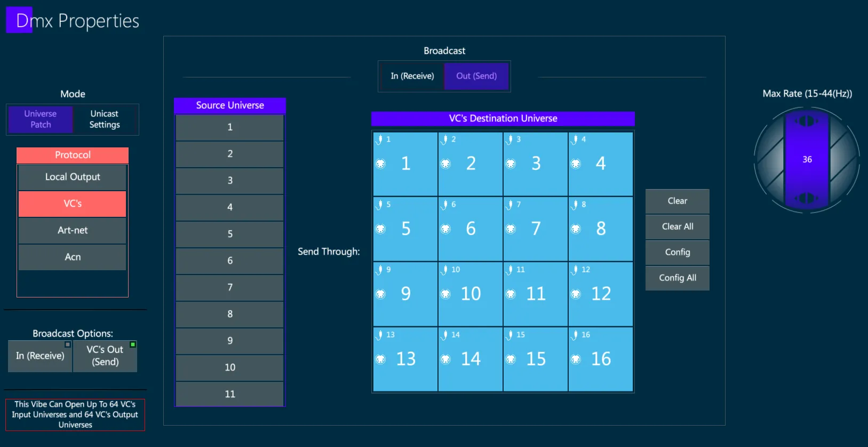This screenshot has height=447, width=868.
Task: Click the DMX connector icon on tile 5
Action: tap(380, 229)
